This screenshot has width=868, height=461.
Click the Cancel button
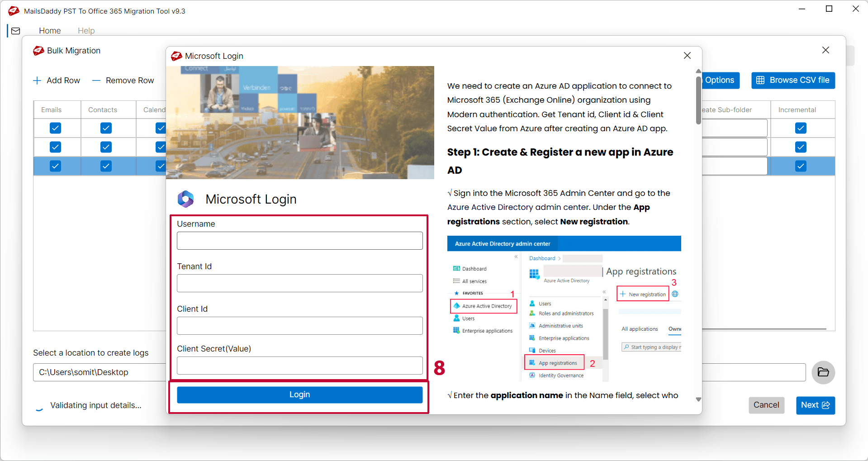(x=766, y=405)
